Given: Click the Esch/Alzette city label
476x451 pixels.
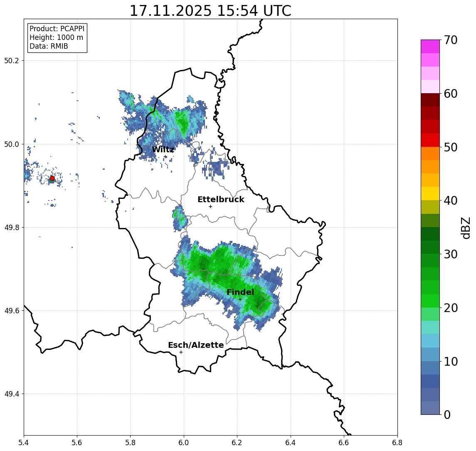Looking at the screenshot, I should tap(196, 345).
